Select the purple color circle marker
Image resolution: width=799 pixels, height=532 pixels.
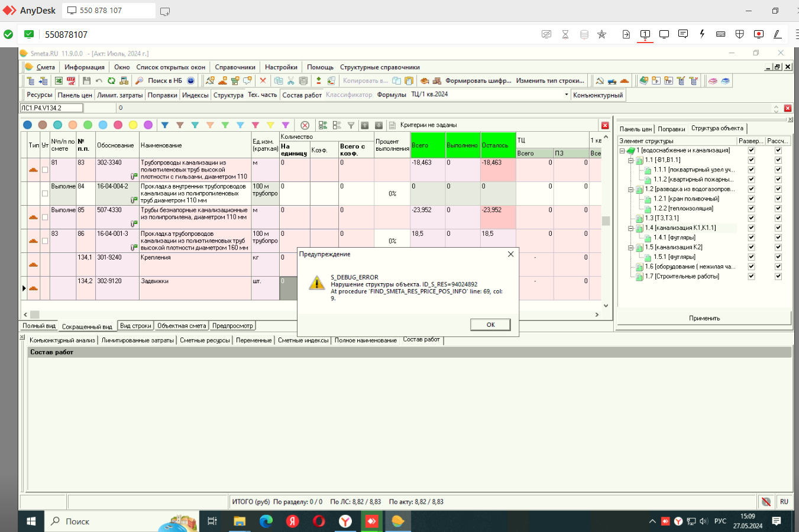point(148,125)
